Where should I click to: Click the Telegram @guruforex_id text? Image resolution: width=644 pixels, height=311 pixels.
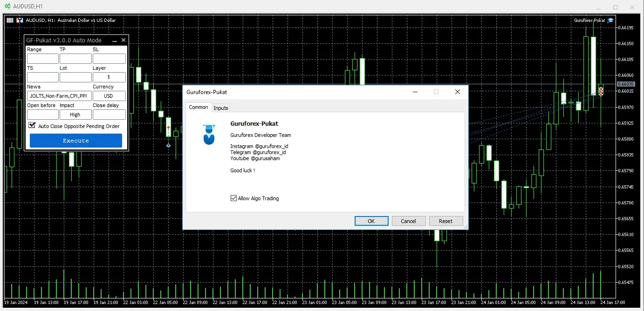[x=258, y=152]
